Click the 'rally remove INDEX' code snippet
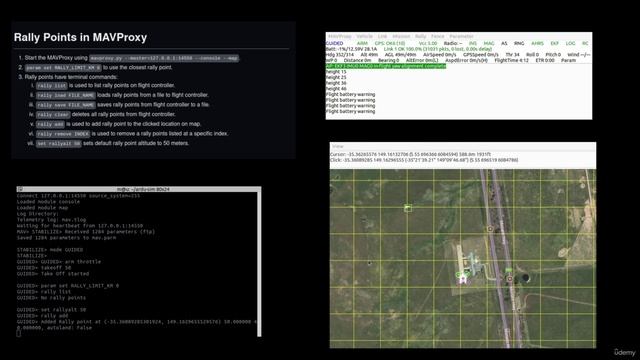The width and height of the screenshot is (640, 360). (x=63, y=134)
